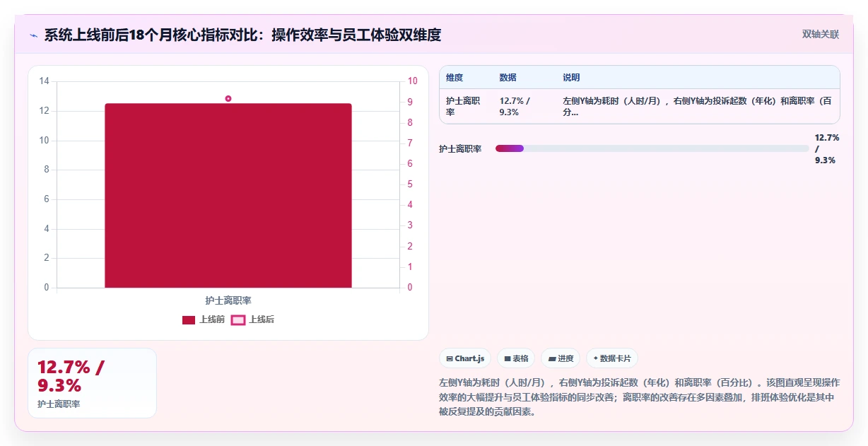Click the 12.7% / 9.3% table cell
This screenshot has height=446, width=868.
click(515, 106)
